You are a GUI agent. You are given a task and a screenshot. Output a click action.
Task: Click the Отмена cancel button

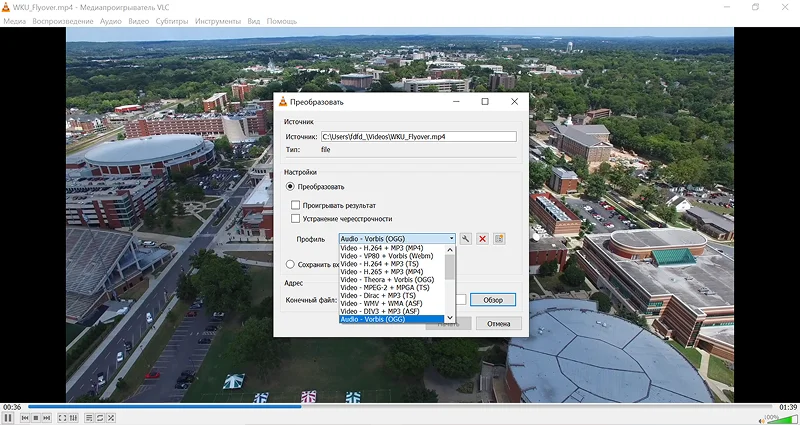[498, 323]
